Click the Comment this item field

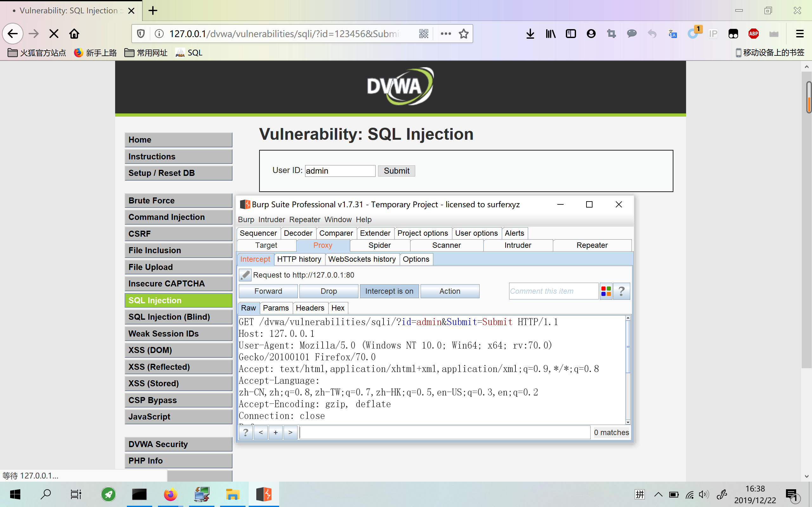coord(553,291)
